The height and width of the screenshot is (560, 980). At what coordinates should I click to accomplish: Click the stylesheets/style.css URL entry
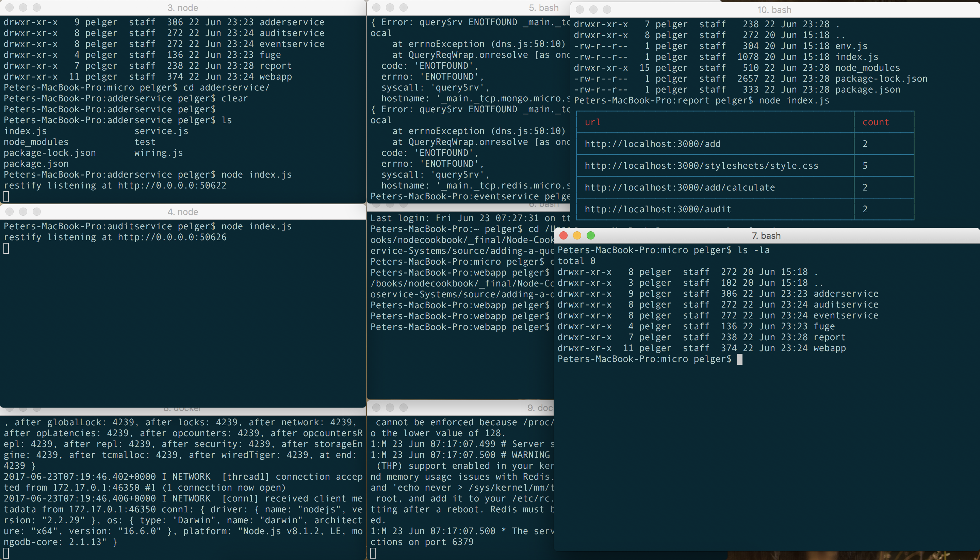(701, 166)
